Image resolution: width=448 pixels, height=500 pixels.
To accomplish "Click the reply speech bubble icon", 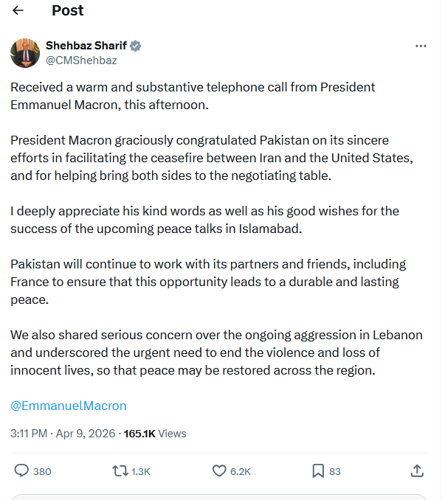I will click(x=22, y=471).
